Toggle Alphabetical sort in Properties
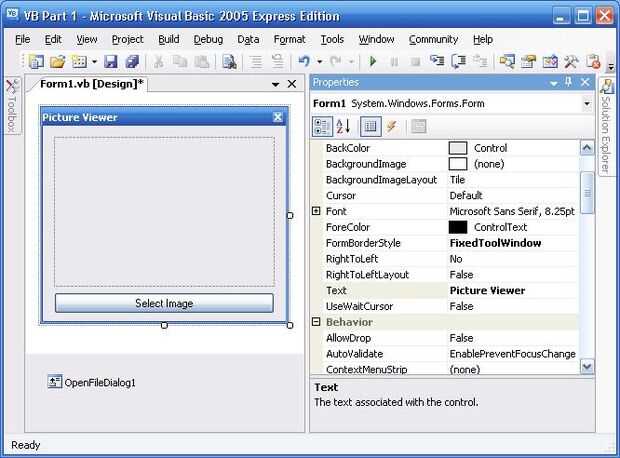 tap(343, 127)
